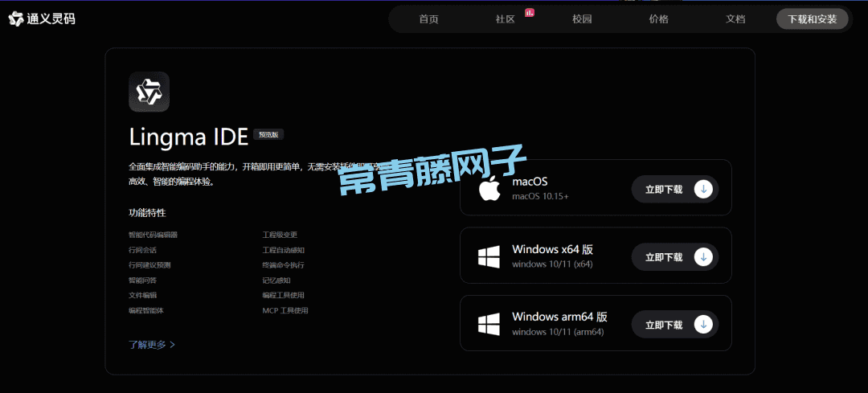Click the 通义灵码 logo in header

tap(42, 18)
